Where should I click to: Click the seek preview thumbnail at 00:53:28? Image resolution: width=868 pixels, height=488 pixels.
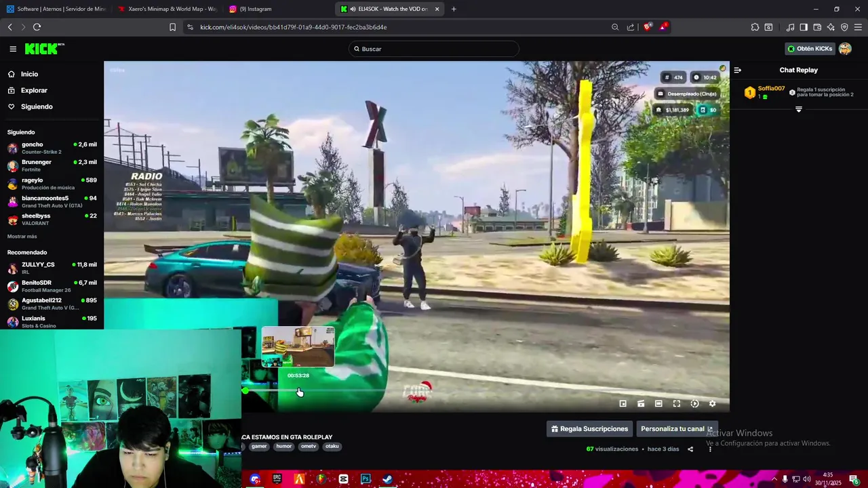click(x=298, y=347)
